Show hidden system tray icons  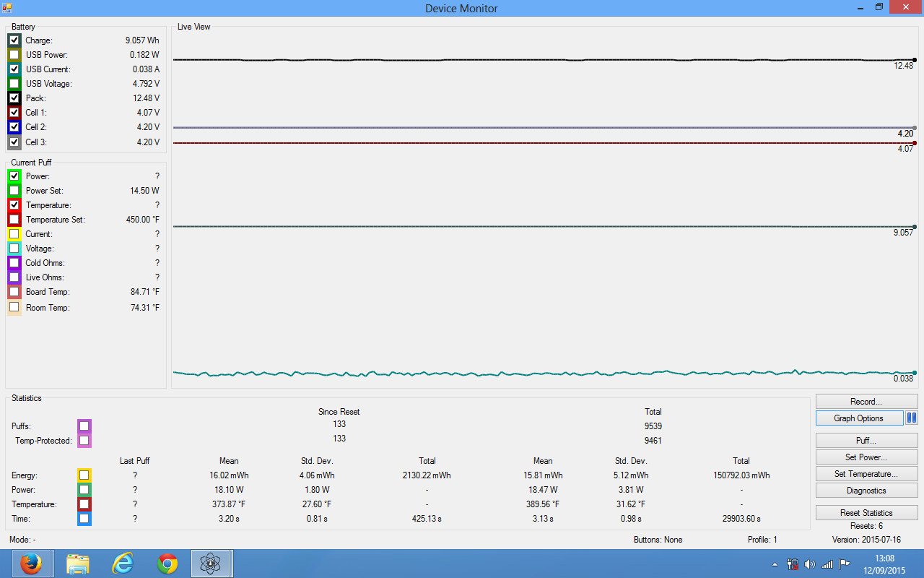(775, 564)
